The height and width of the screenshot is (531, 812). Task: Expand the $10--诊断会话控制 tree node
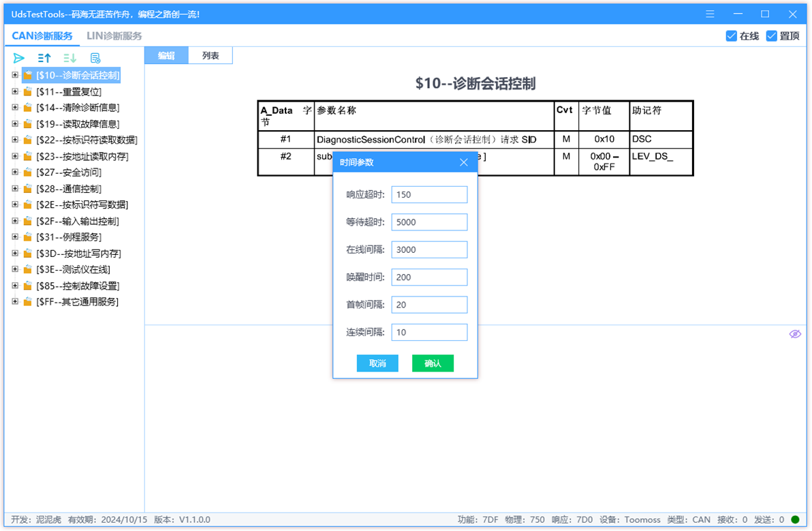[x=15, y=75]
